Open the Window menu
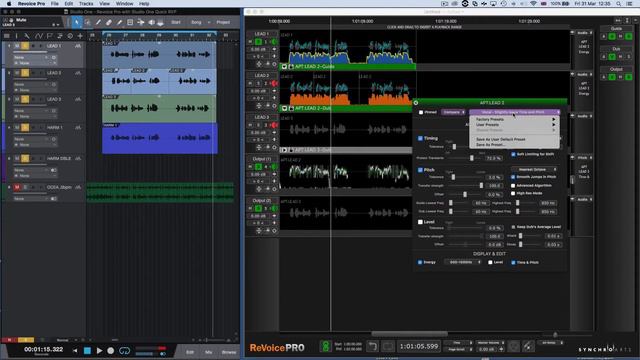 [124, 3]
